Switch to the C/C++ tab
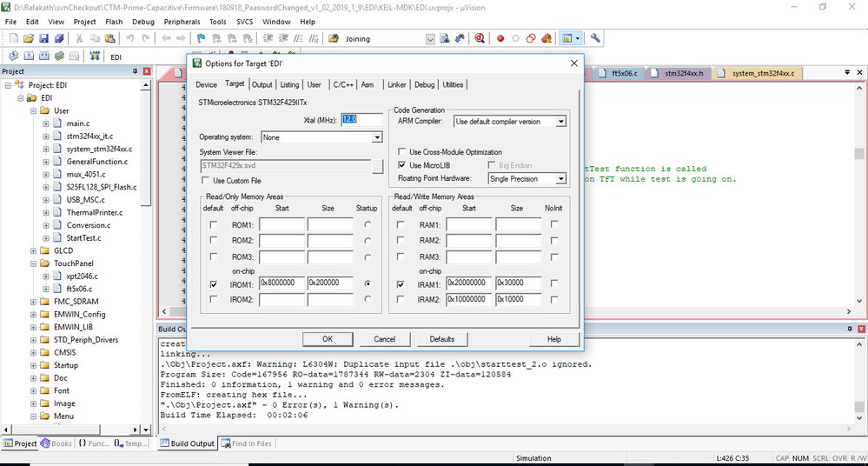This screenshot has height=466, width=868. [343, 84]
